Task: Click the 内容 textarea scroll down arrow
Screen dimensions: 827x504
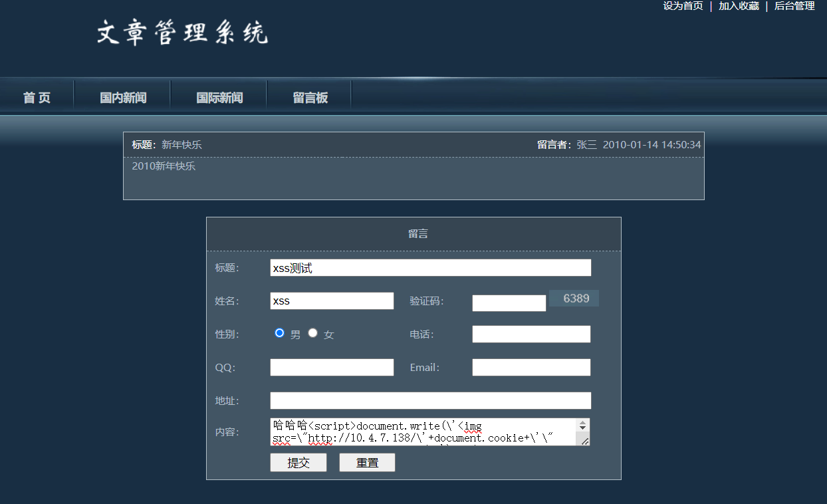Action: pos(583,428)
